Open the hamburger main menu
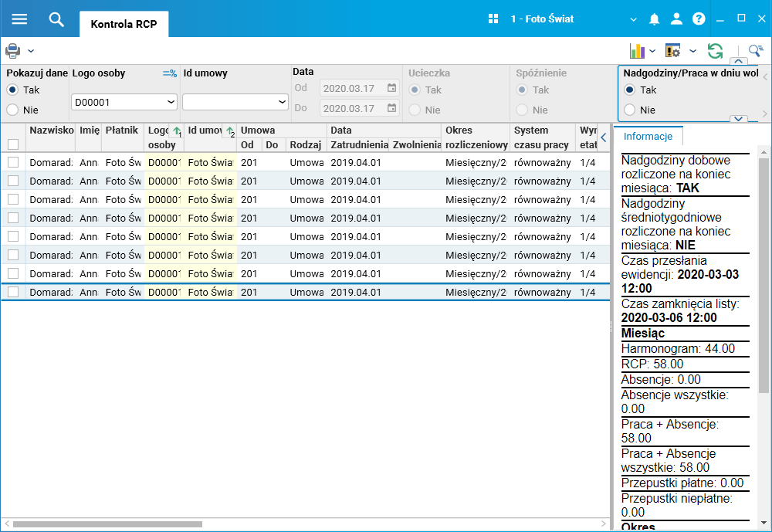Viewport: 772px width, 532px height. 19,19
